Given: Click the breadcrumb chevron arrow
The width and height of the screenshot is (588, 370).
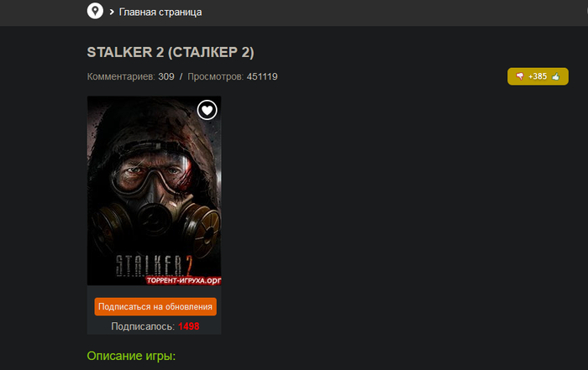Looking at the screenshot, I should click(112, 12).
